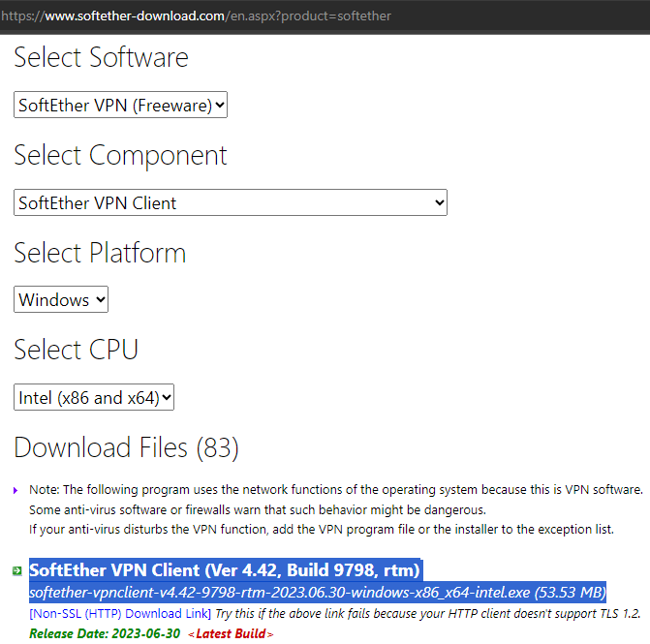650x644 pixels.
Task: Expand the SoftEther VPN Client component dropdown
Action: [231, 202]
